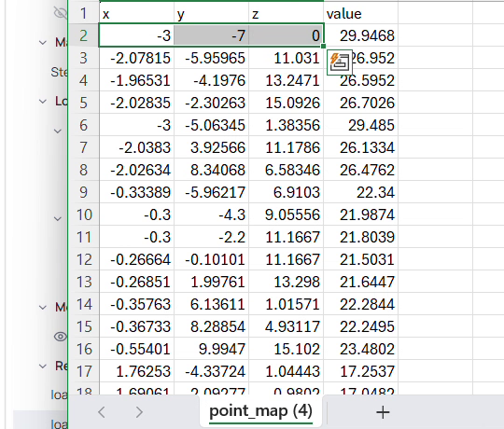Select row header 17
The width and height of the screenshot is (504, 429).
[x=84, y=371]
